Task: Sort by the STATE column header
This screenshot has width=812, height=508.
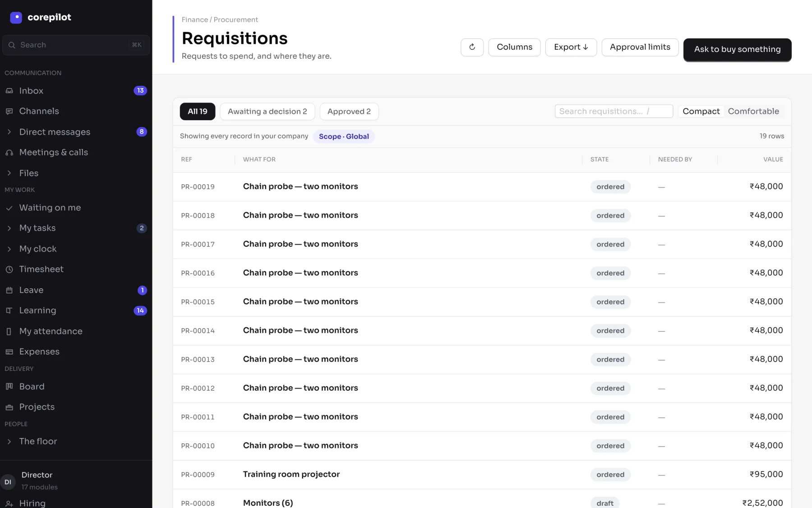Action: 600,159
